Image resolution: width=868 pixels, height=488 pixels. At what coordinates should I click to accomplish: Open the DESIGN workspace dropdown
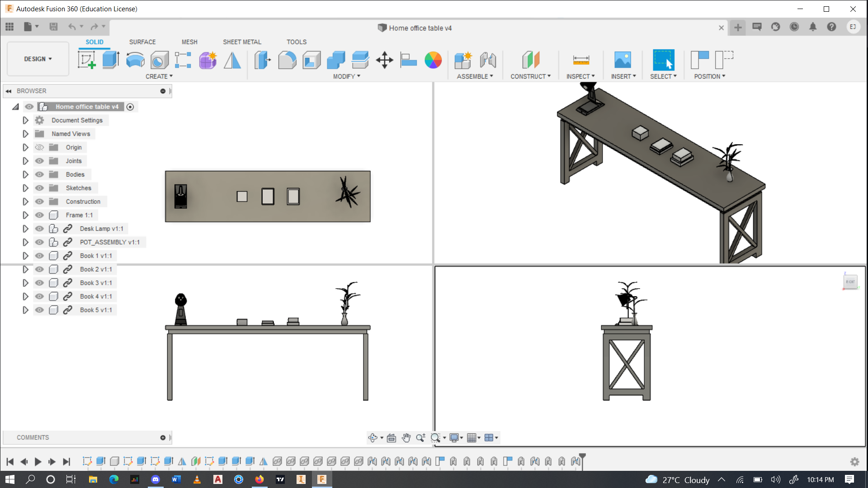pyautogui.click(x=38, y=59)
